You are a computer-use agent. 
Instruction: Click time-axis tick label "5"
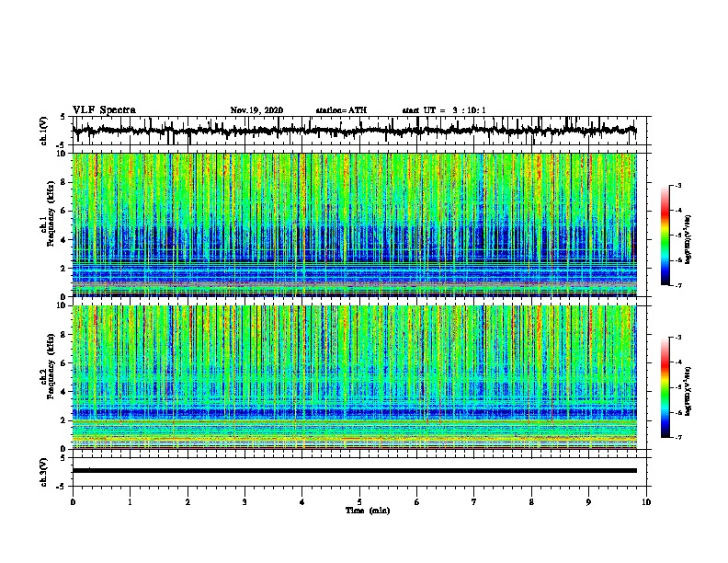pos(359,502)
